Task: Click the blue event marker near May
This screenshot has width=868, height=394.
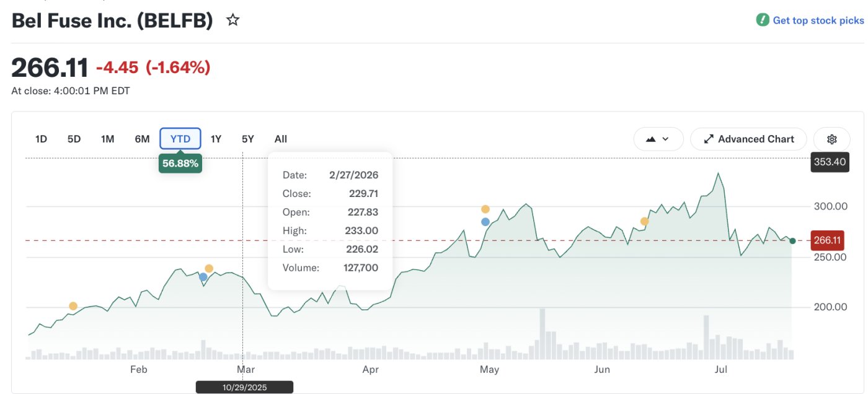Action: tap(485, 222)
